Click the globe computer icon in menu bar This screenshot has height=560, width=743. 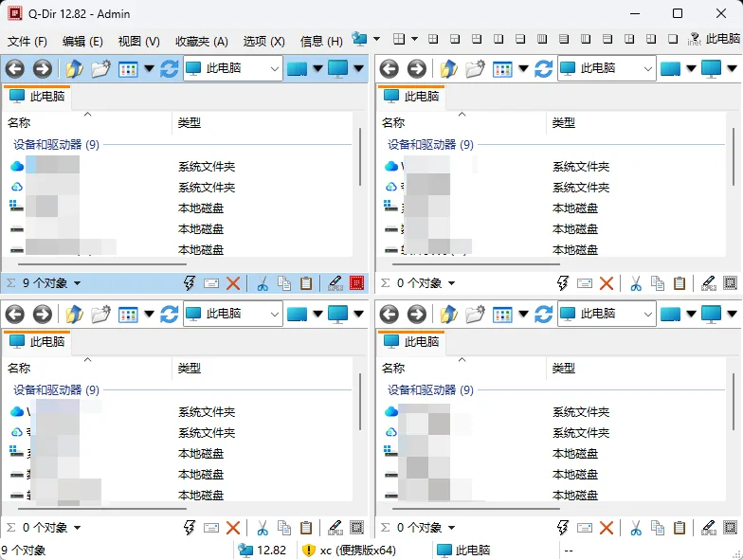pyautogui.click(x=359, y=39)
